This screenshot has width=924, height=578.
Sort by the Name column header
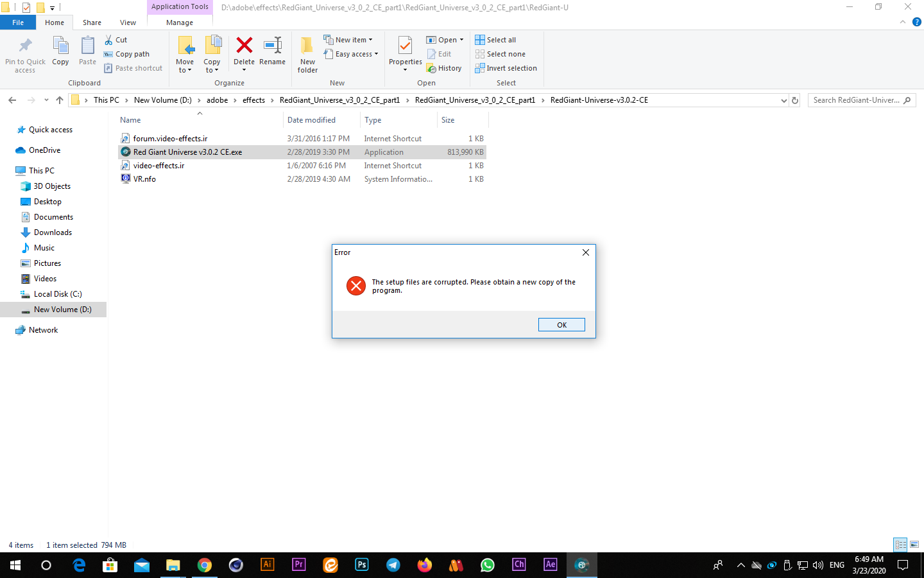[200, 120]
